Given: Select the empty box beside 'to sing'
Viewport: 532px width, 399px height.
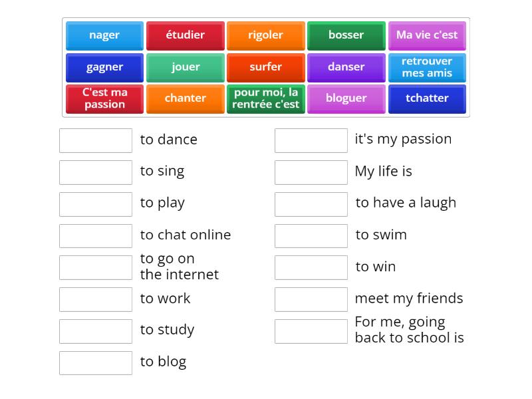Looking at the screenshot, I should pyautogui.click(x=96, y=172).
